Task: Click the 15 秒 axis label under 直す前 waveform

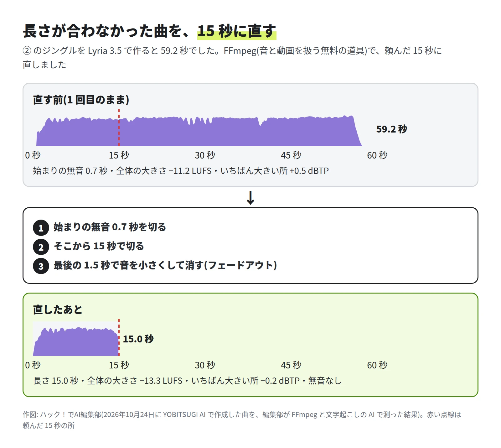Action: click(x=119, y=155)
